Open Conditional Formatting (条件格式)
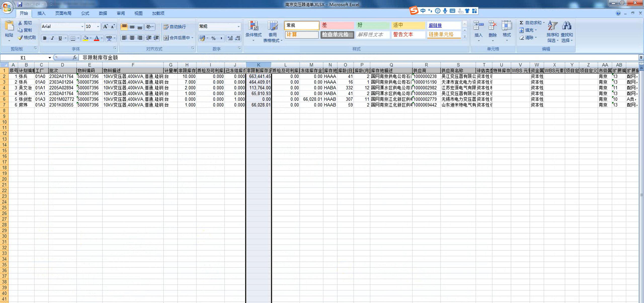 point(253,26)
